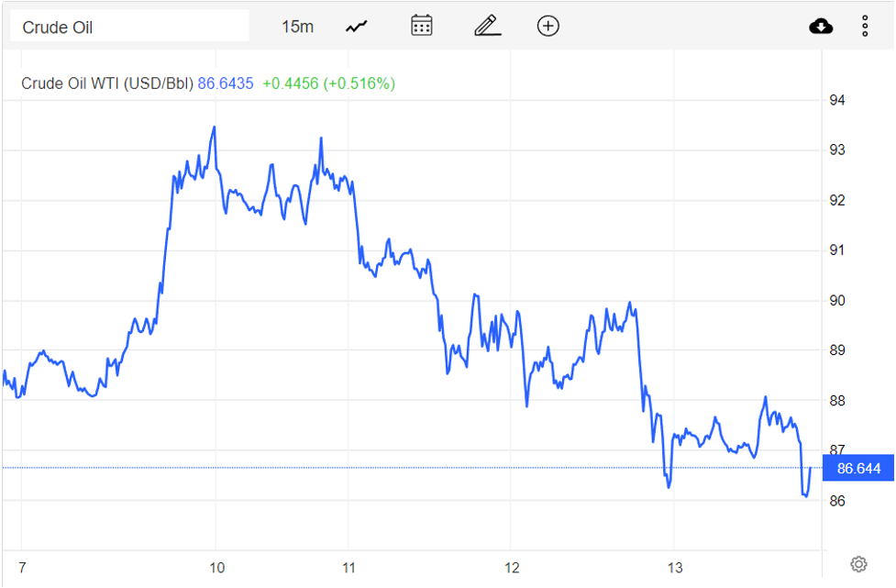Click date label 11 on time axis
The image size is (896, 588).
tap(348, 567)
